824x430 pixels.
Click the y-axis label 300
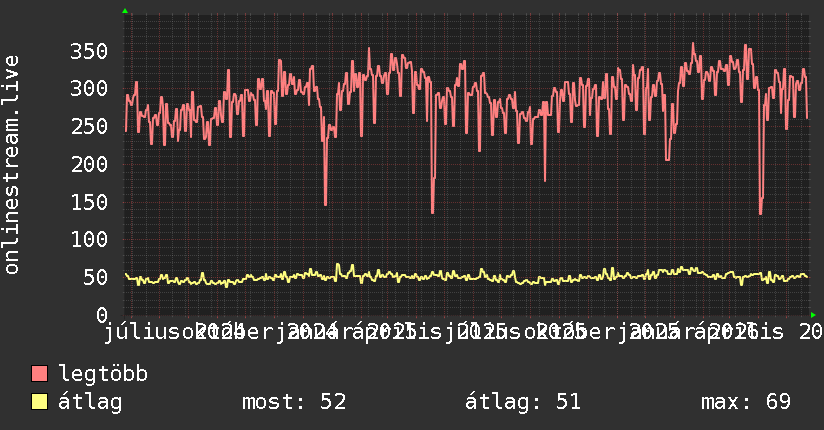89,88
